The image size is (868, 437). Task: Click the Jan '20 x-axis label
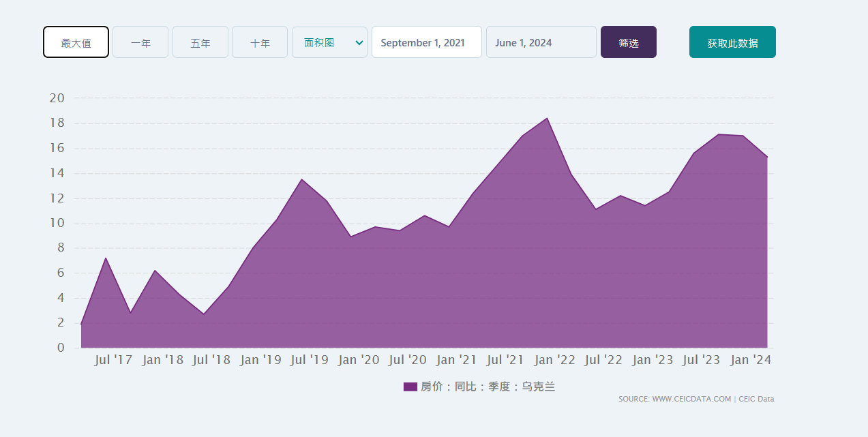pyautogui.click(x=359, y=360)
